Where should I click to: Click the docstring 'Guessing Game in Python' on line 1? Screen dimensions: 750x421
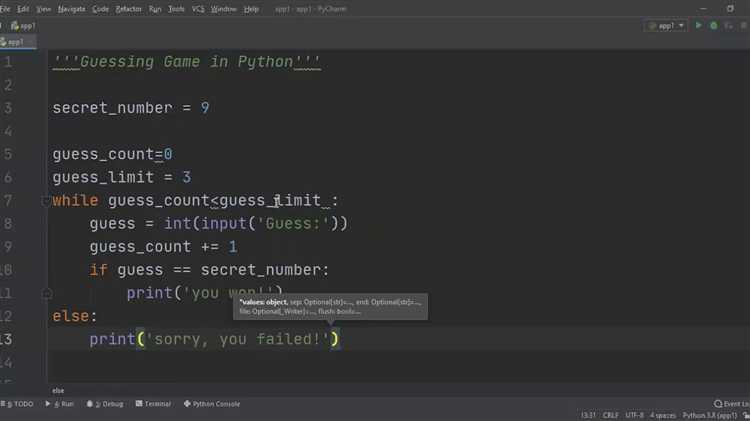[x=187, y=62]
